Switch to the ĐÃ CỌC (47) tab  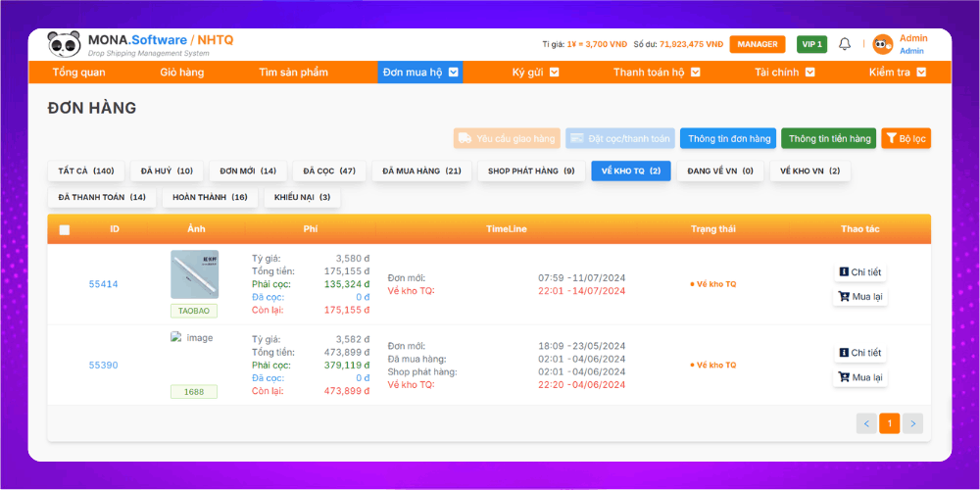pos(329,171)
